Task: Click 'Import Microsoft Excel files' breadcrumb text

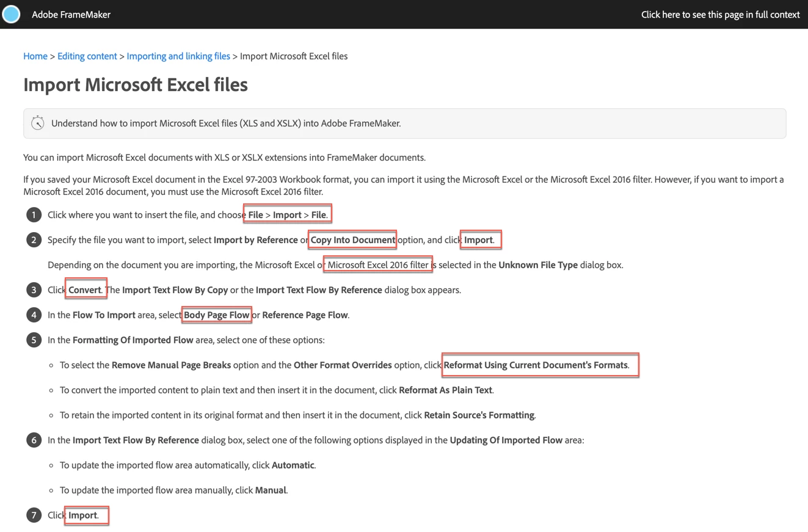Action: tap(294, 56)
